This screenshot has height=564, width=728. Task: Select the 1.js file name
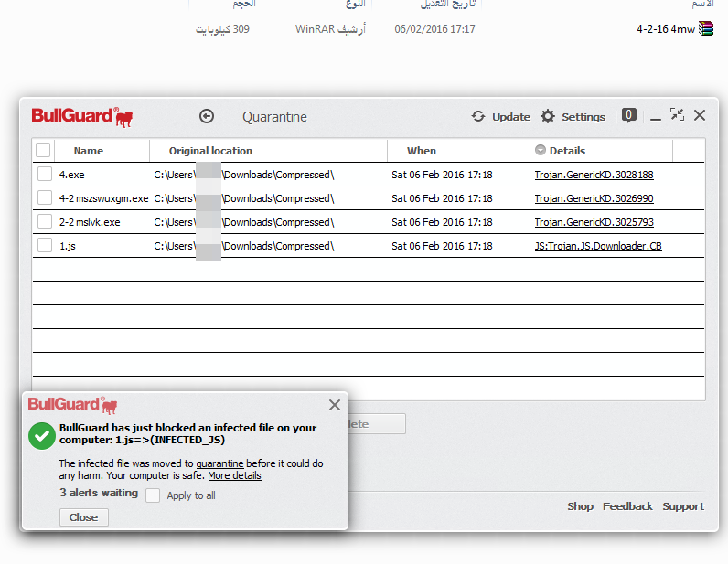(68, 246)
